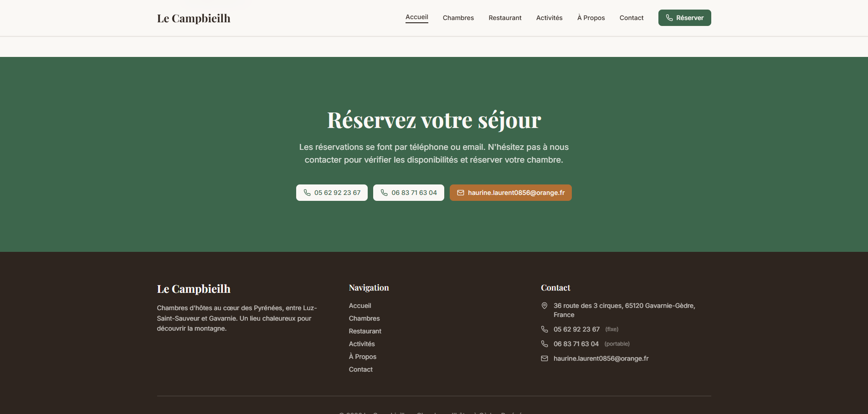This screenshot has height=414, width=868.
Task: Click the Réservez votre séjour heading
Action: click(x=434, y=120)
